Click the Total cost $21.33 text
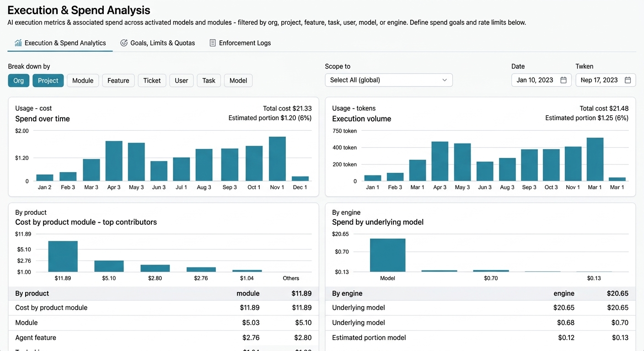Screen dimensions: 644x351 [287, 108]
